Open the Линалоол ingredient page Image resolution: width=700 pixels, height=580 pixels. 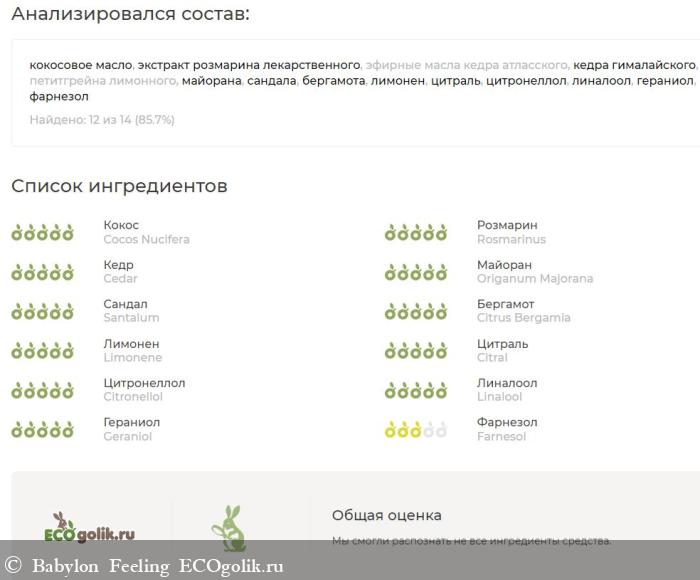[506, 383]
